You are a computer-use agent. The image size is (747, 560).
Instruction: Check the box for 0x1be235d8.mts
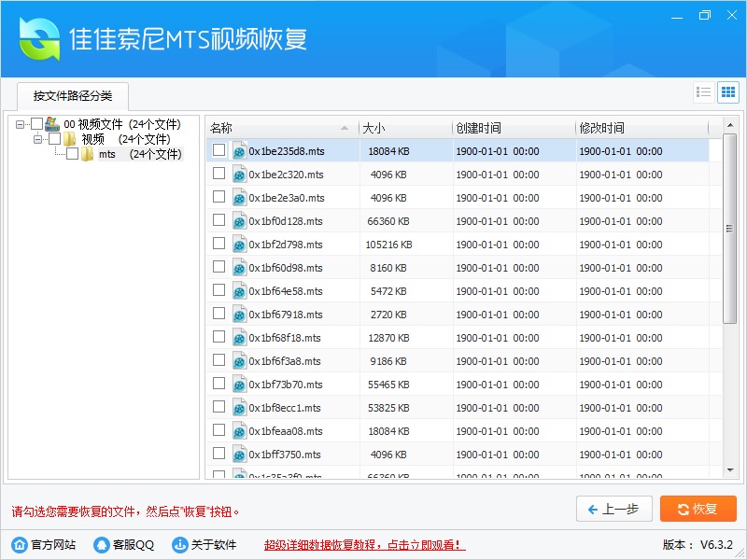(218, 150)
